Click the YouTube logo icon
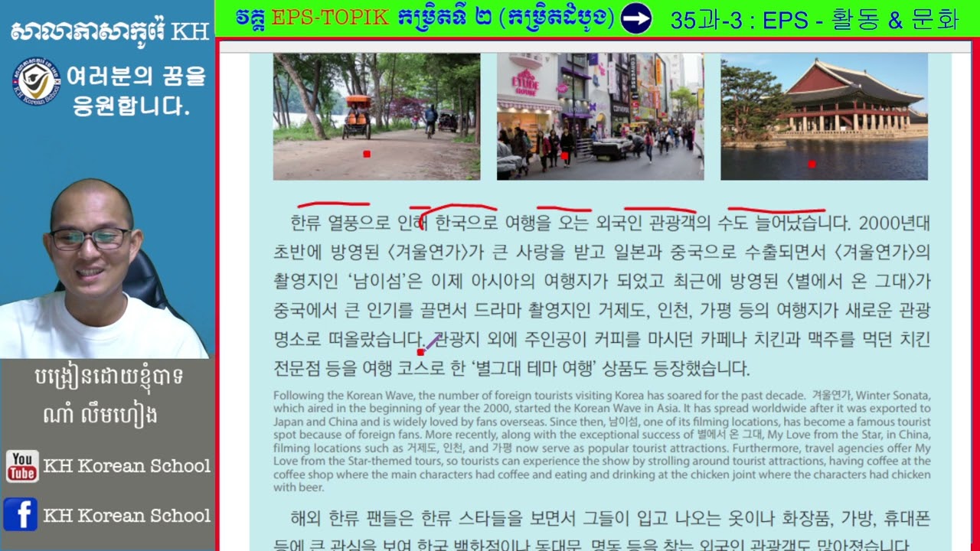The image size is (980, 551). 21,465
